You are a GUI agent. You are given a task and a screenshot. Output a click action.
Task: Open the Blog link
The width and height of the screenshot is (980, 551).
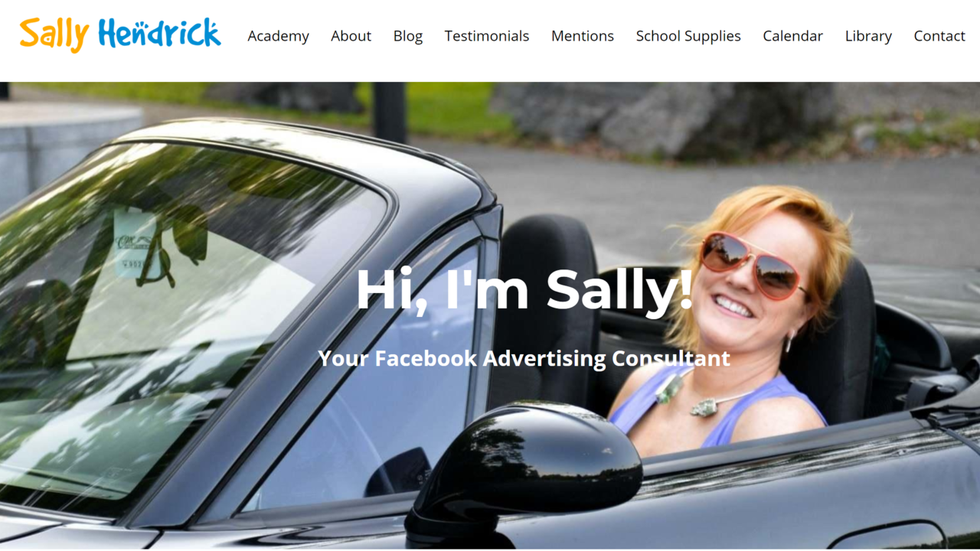408,36
